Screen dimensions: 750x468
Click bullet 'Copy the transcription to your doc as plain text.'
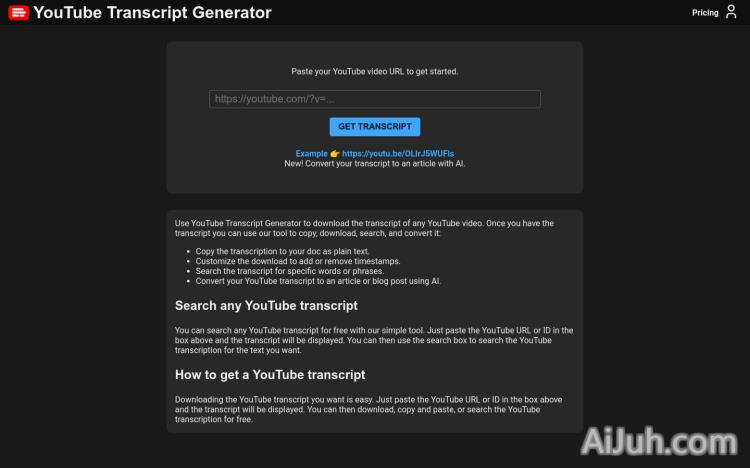282,251
